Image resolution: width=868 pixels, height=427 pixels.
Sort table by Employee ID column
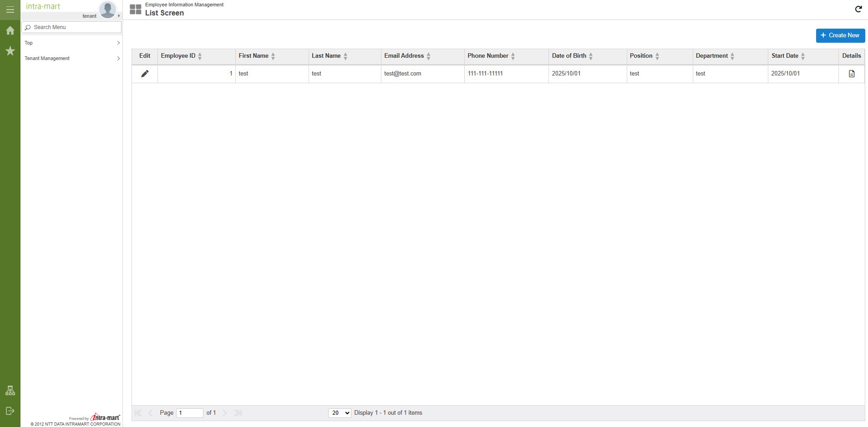(200, 56)
